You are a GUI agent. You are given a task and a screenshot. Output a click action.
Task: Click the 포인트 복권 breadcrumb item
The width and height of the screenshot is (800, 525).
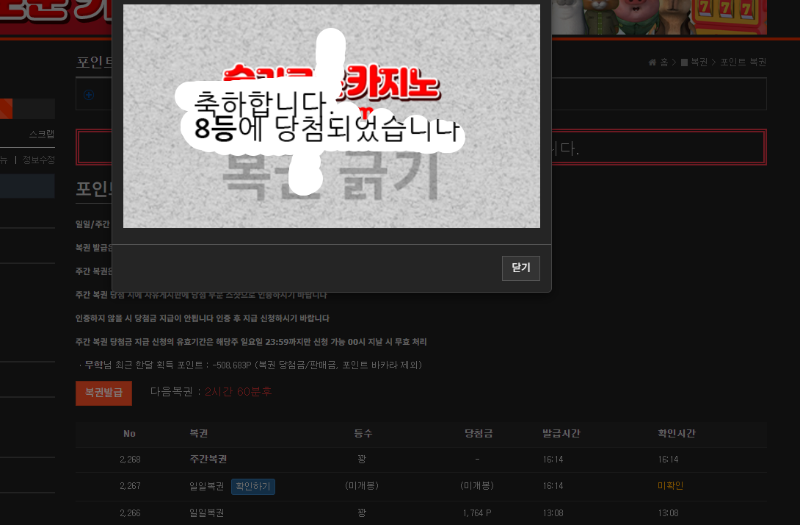coord(744,62)
